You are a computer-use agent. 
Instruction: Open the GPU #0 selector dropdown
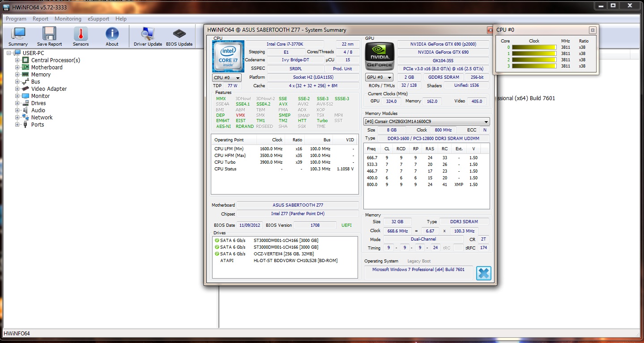click(379, 77)
